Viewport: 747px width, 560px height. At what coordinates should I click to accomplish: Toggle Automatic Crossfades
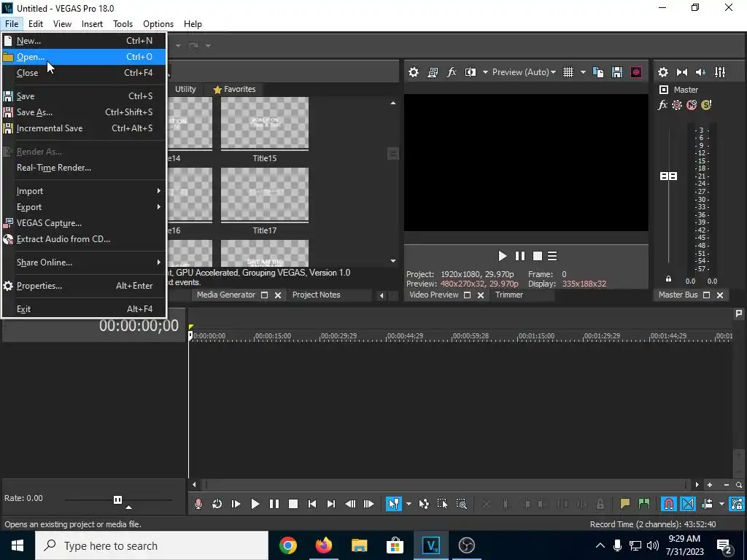688,504
